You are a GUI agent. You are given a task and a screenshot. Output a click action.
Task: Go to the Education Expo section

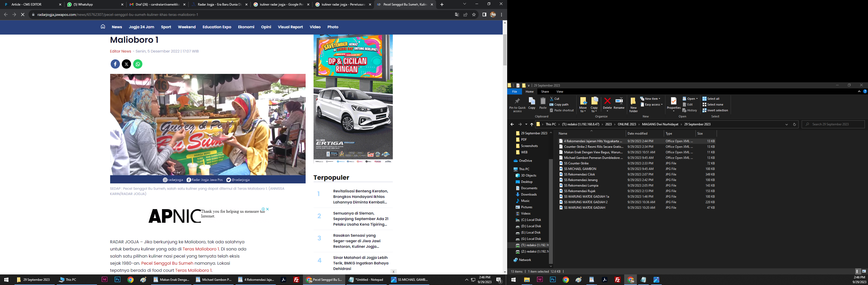pos(217,27)
